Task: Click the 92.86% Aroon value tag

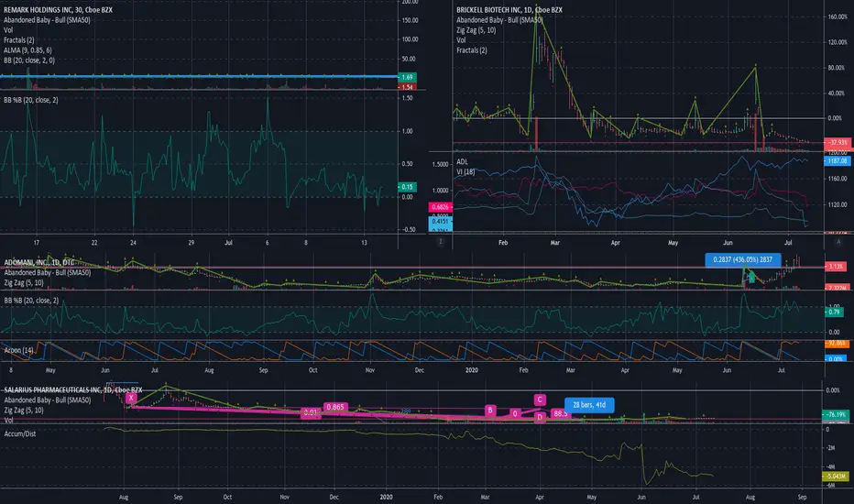Action: 838,344
